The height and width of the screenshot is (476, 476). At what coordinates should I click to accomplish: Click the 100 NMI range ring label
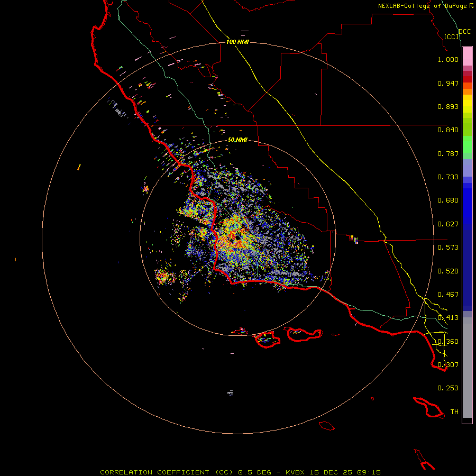click(x=237, y=42)
